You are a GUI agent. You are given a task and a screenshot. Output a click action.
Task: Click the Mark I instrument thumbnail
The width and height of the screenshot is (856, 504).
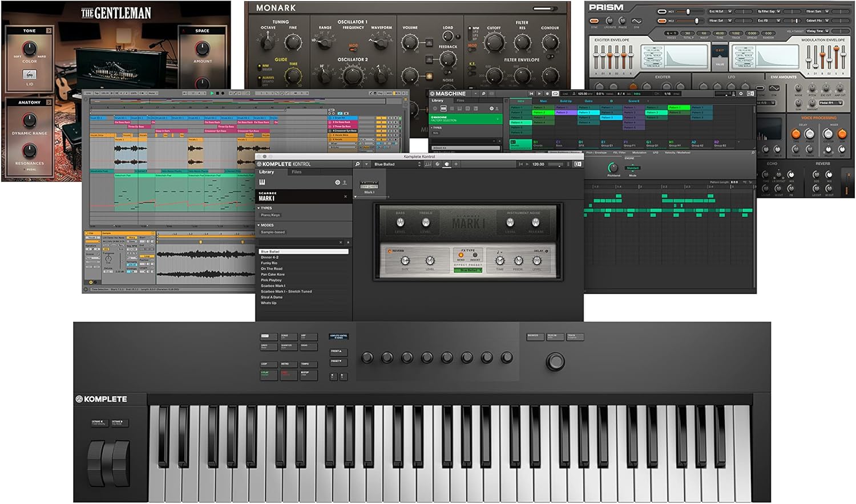tap(369, 186)
